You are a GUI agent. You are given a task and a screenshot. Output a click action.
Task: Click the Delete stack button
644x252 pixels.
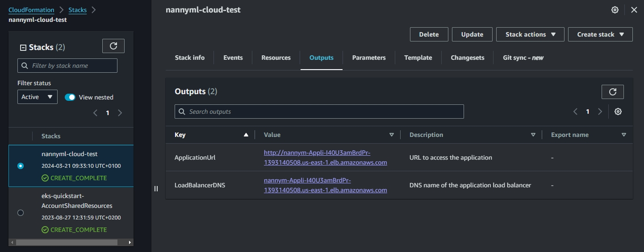429,34
